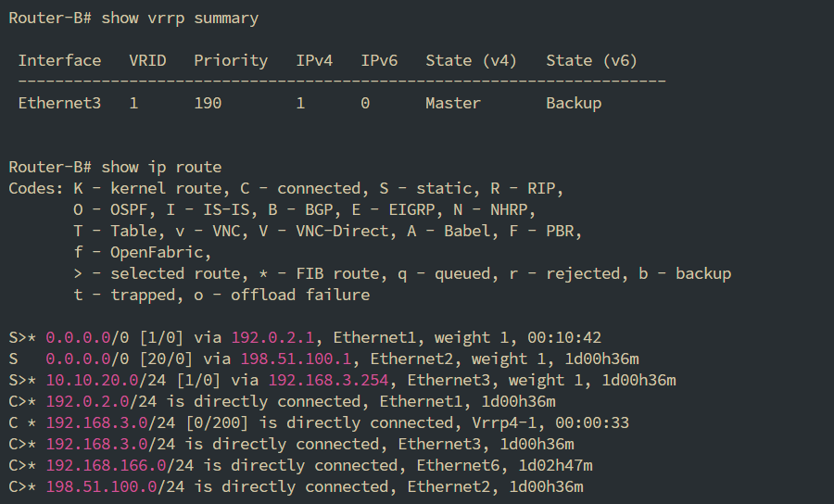834x504 pixels.
Task: Click 192.168.3.0 on the Vrrp4-1 line
Action: coord(96,422)
